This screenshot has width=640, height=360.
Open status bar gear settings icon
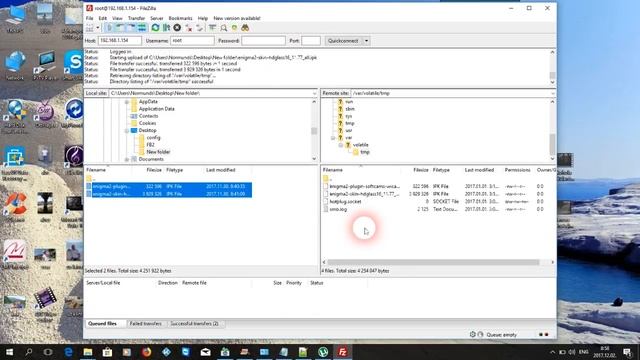[473, 334]
